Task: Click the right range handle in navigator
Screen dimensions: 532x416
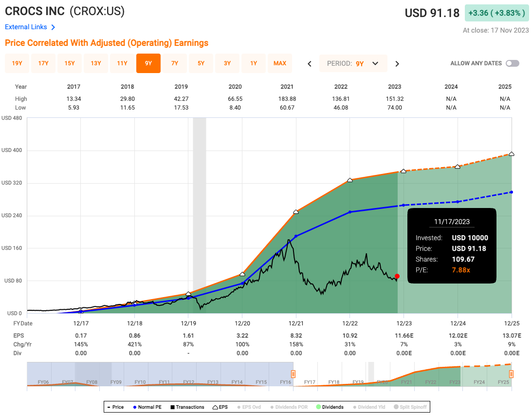Action: (511, 374)
